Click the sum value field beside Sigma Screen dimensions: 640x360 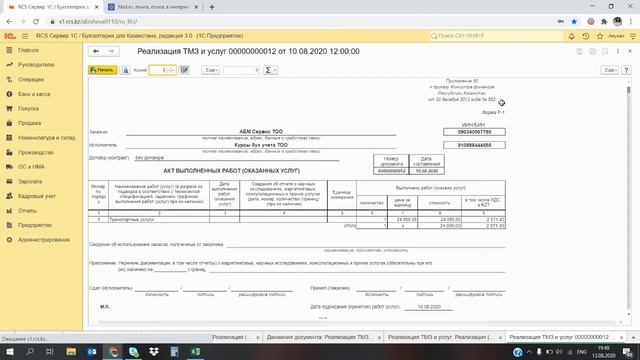[x=241, y=70]
